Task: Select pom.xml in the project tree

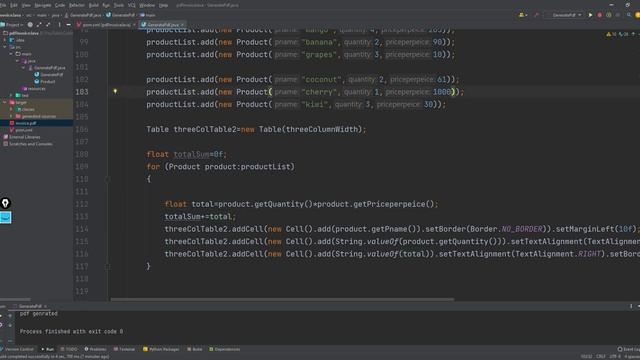Action: [21, 130]
